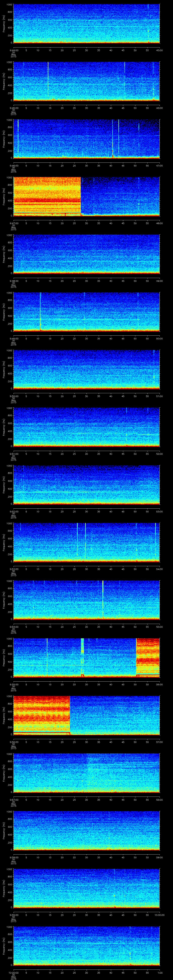Click the "49:00" end time label
Image resolution: width=173 pixels, height=980 pixels.
click(160, 281)
